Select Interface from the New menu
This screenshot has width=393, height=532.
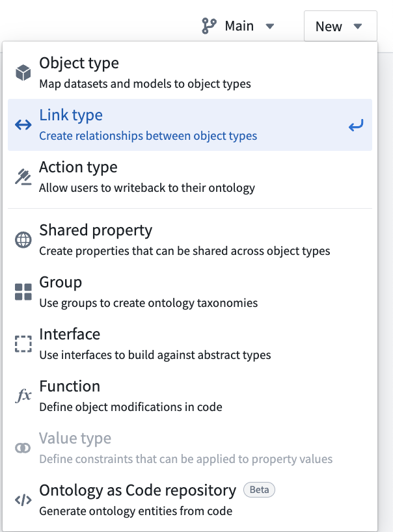coord(190,343)
